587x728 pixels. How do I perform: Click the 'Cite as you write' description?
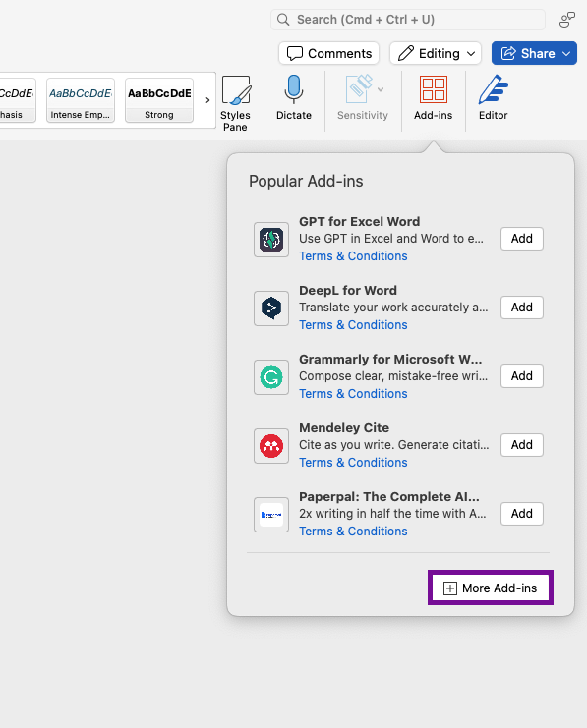pos(393,445)
